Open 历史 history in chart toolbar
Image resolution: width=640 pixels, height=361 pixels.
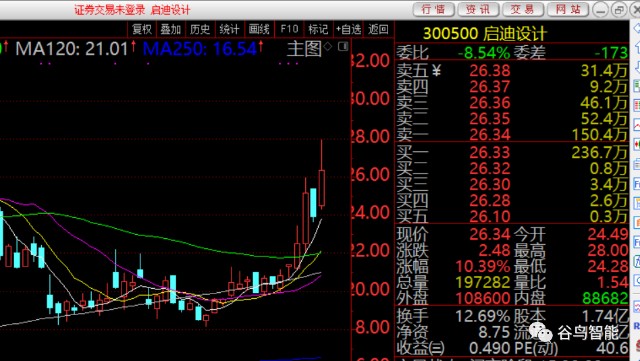point(200,29)
